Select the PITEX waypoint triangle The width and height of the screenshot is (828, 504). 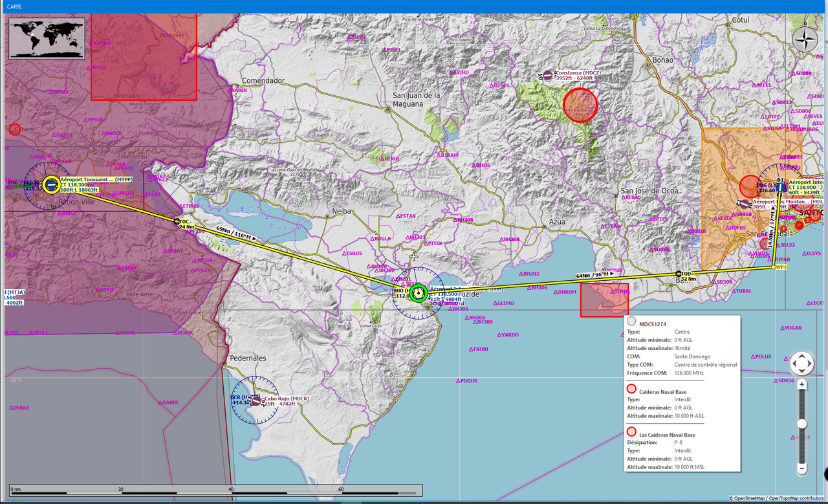coord(425,243)
